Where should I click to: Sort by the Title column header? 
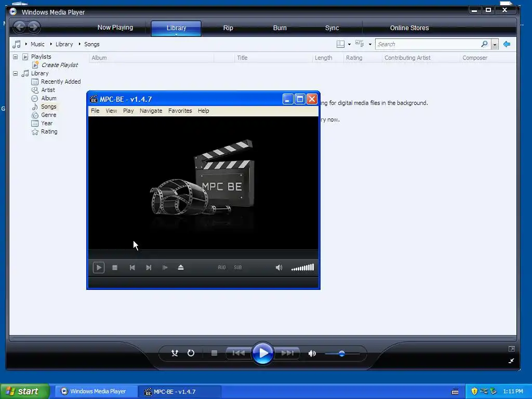point(273,58)
